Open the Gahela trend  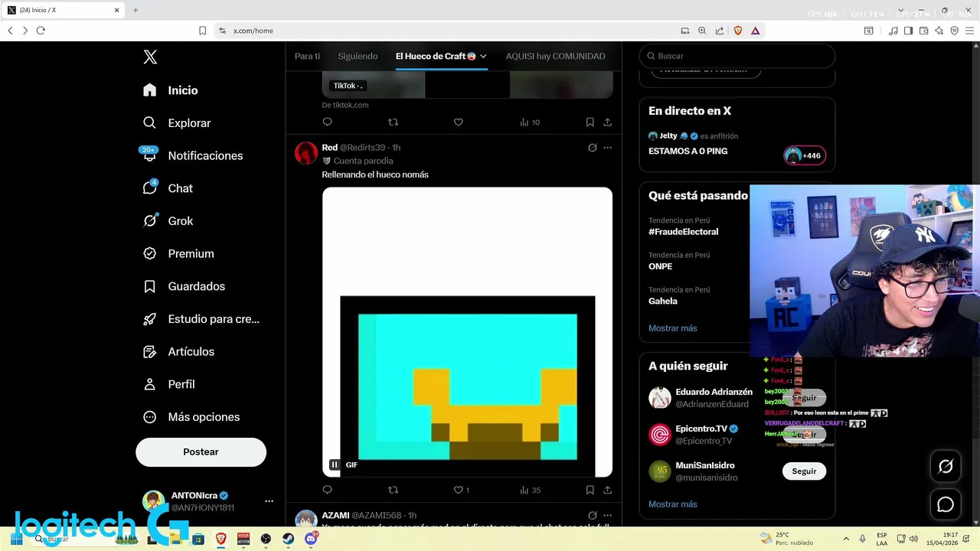coord(662,302)
